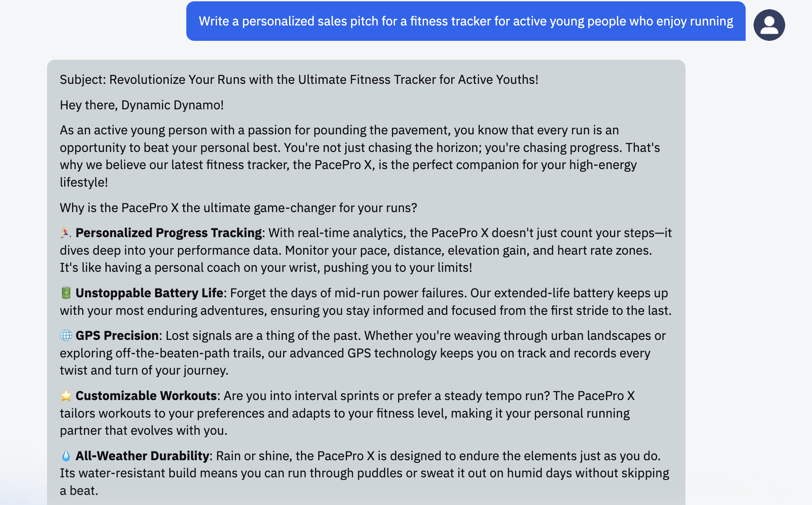Click the final words "a beat."
The width and height of the screenshot is (812, 505).
point(79,491)
